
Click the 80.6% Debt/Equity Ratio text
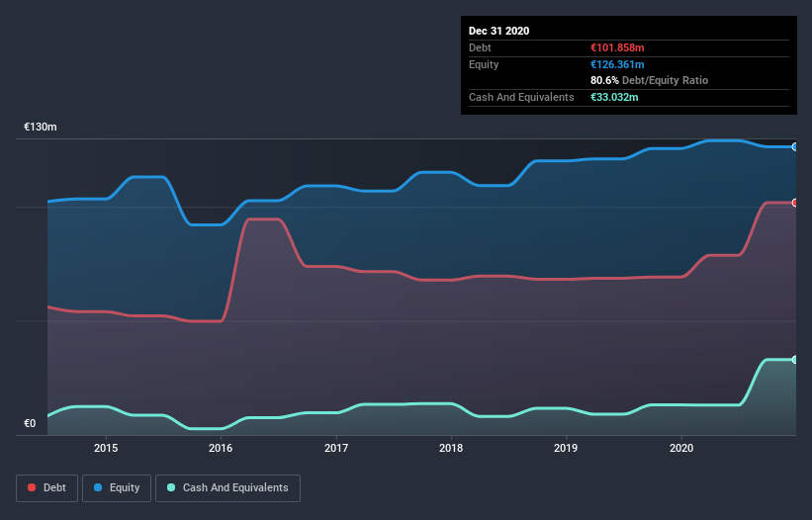point(650,80)
